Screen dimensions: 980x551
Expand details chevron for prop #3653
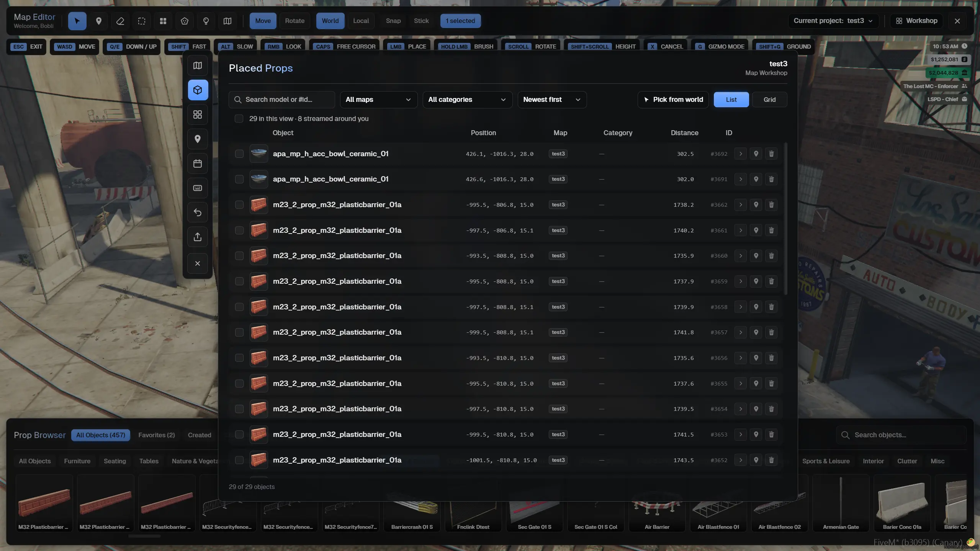741,435
